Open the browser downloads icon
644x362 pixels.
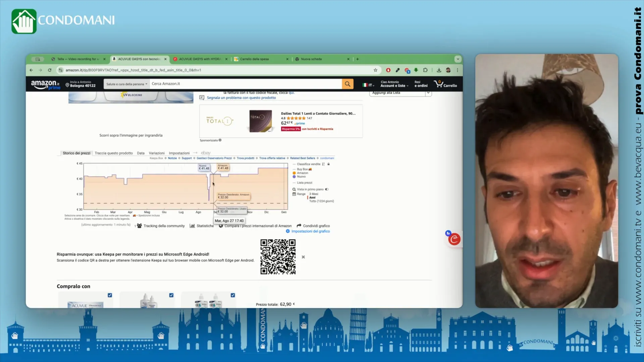click(439, 70)
